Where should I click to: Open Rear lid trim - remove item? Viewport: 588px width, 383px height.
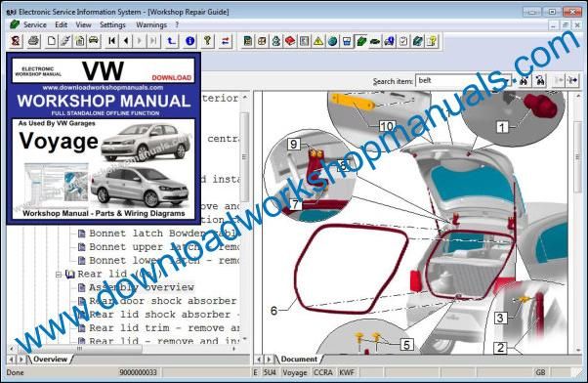tap(158, 328)
